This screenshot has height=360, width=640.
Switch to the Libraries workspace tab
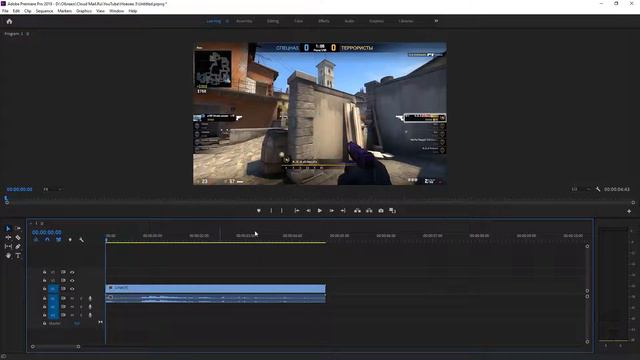point(406,21)
